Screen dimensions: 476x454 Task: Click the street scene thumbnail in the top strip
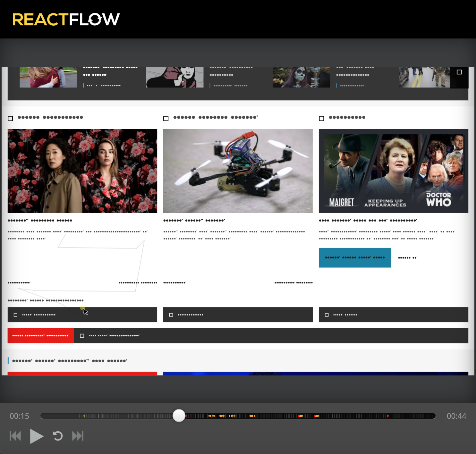[x=425, y=77]
